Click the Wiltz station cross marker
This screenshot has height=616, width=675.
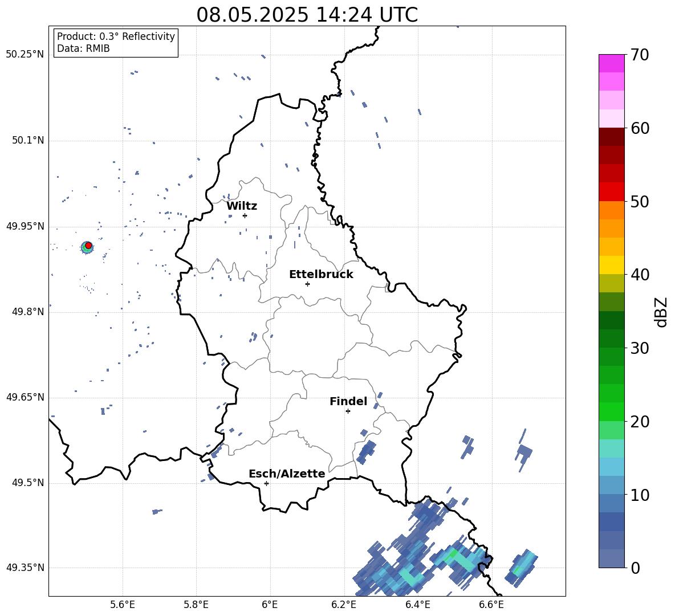(x=245, y=215)
